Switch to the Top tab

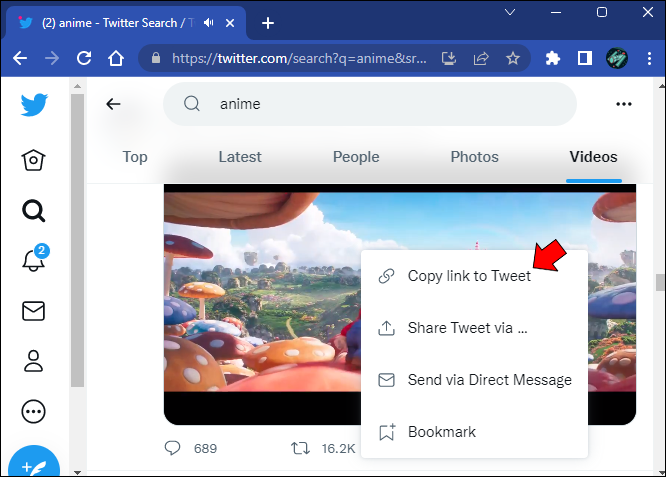pos(135,157)
